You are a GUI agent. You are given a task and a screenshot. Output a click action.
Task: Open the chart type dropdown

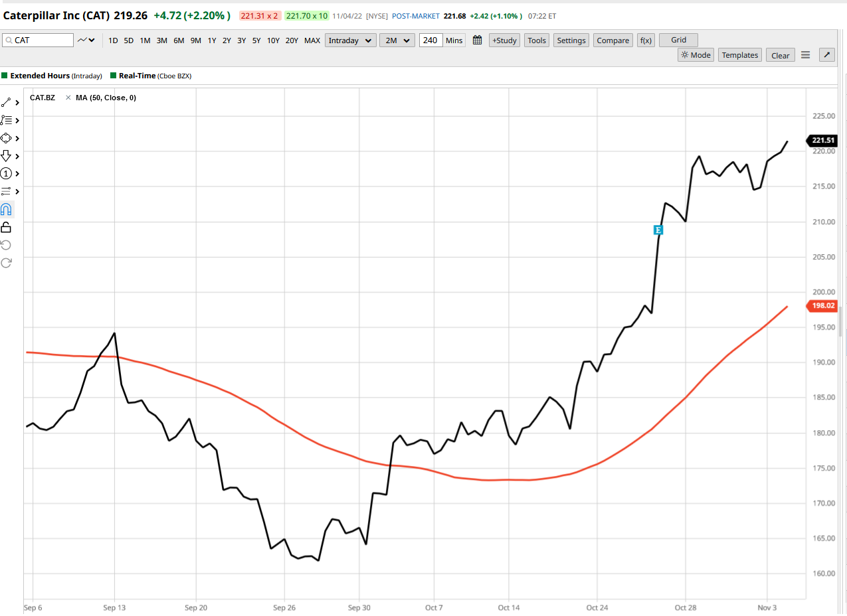(x=86, y=40)
